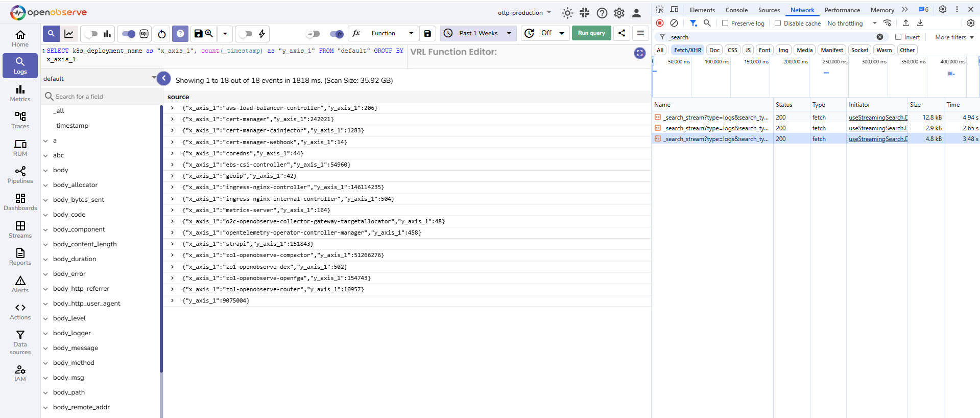Toggle the SQL mode switch off
The image size is (980, 418).
(128, 34)
